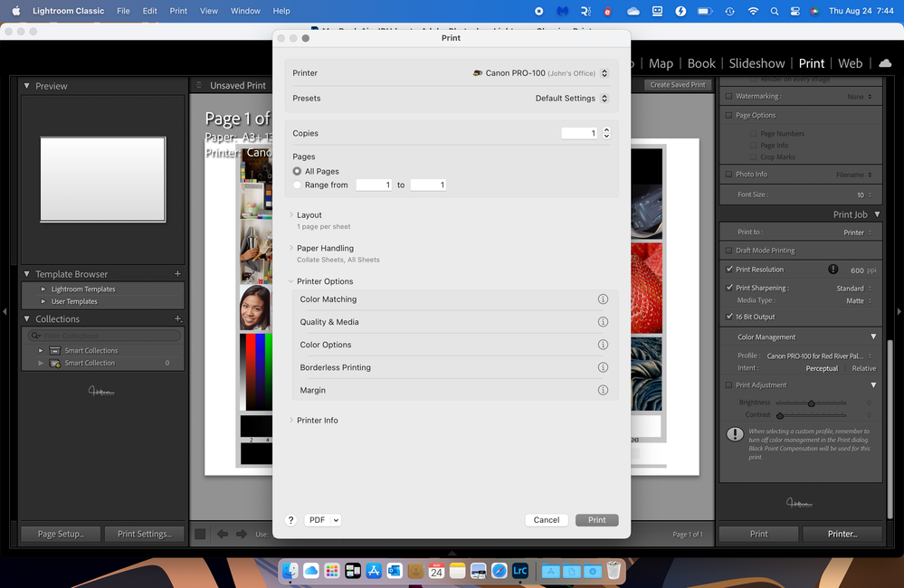Click the Borderless Printing info icon
The width and height of the screenshot is (904, 588).
[603, 367]
